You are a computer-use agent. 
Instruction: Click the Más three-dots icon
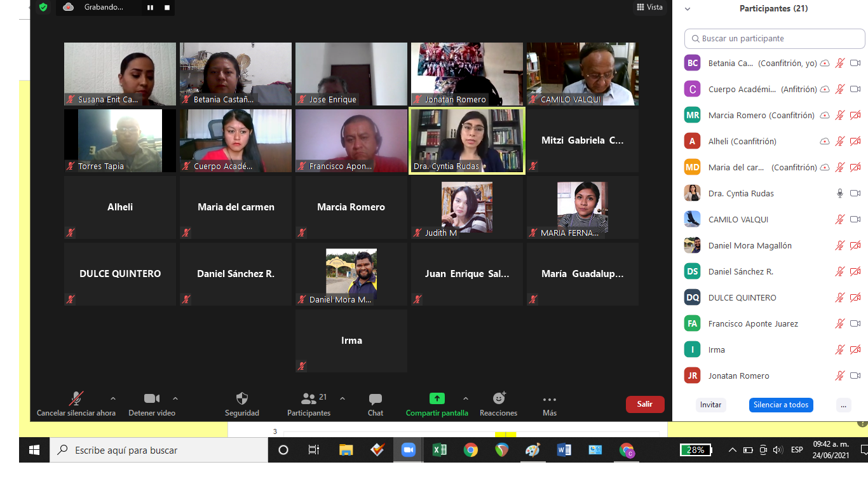[550, 400]
